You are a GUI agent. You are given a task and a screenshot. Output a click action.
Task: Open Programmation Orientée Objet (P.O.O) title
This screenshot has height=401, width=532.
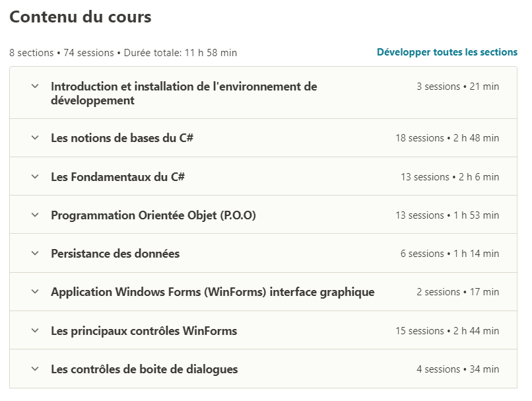153,215
